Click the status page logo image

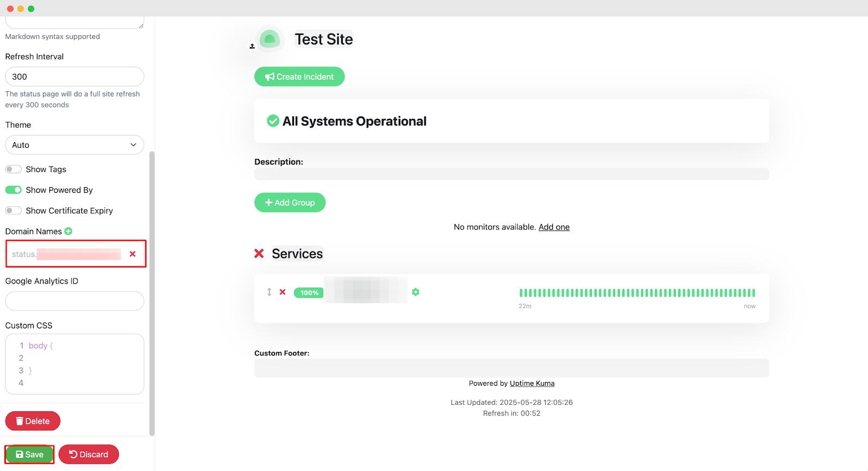pyautogui.click(x=270, y=39)
